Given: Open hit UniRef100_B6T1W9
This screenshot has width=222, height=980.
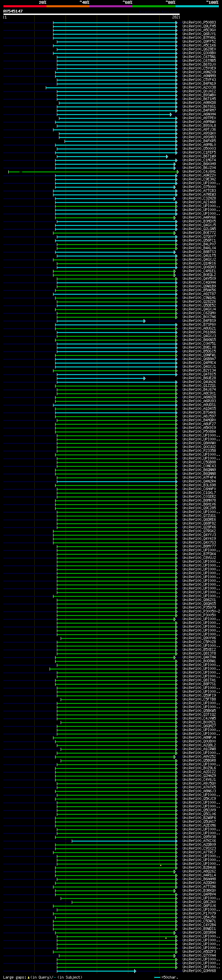Looking at the screenshot, I should 199,156.
